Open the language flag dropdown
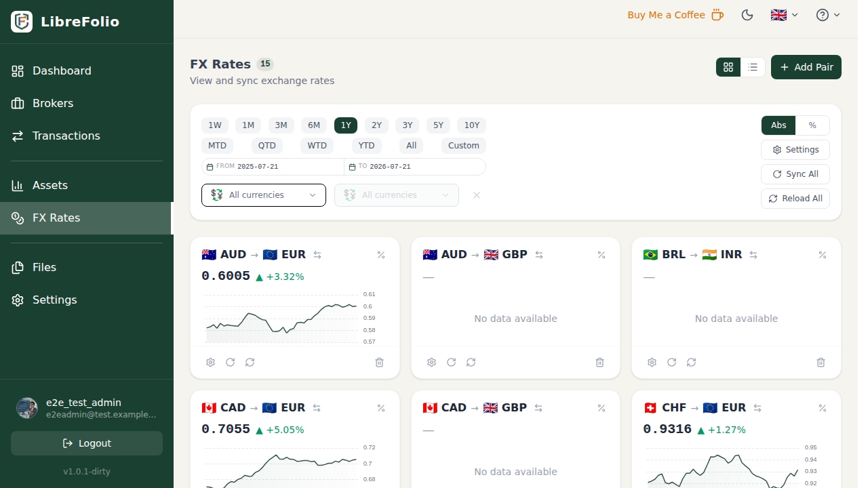 point(785,15)
